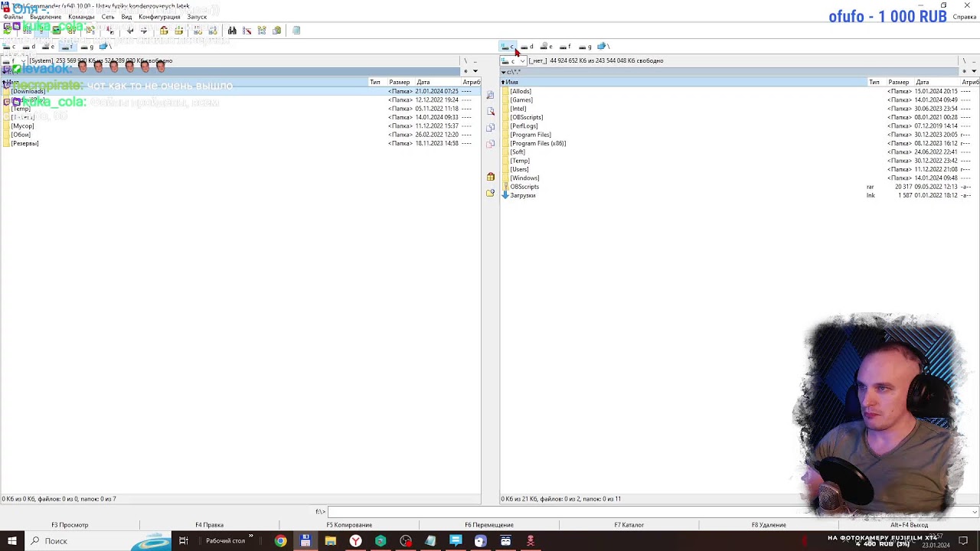Image resolution: width=980 pixels, height=551 pixels.
Task: Select drive e in left drive bar
Action: coord(48,47)
